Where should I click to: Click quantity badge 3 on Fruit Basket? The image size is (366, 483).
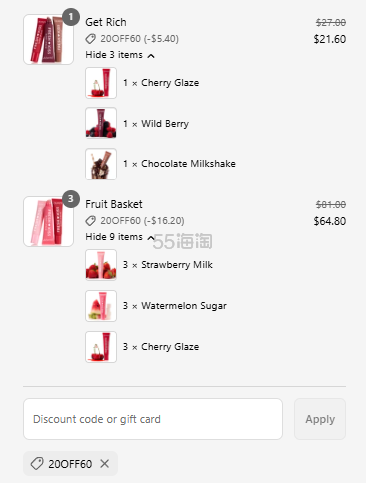coord(71,199)
